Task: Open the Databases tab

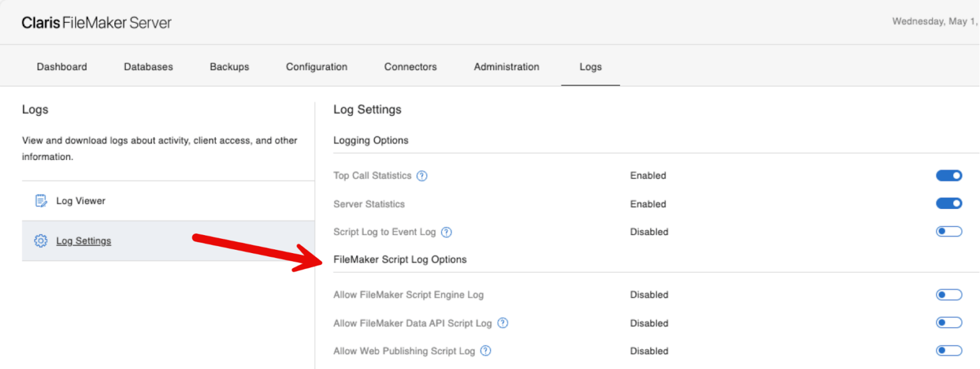Action: [148, 66]
